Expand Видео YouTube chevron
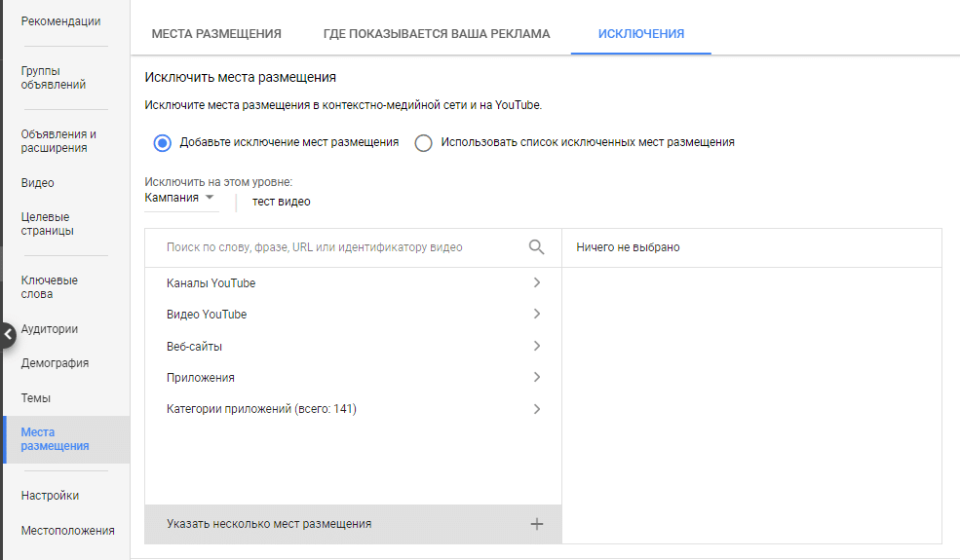 tap(537, 314)
